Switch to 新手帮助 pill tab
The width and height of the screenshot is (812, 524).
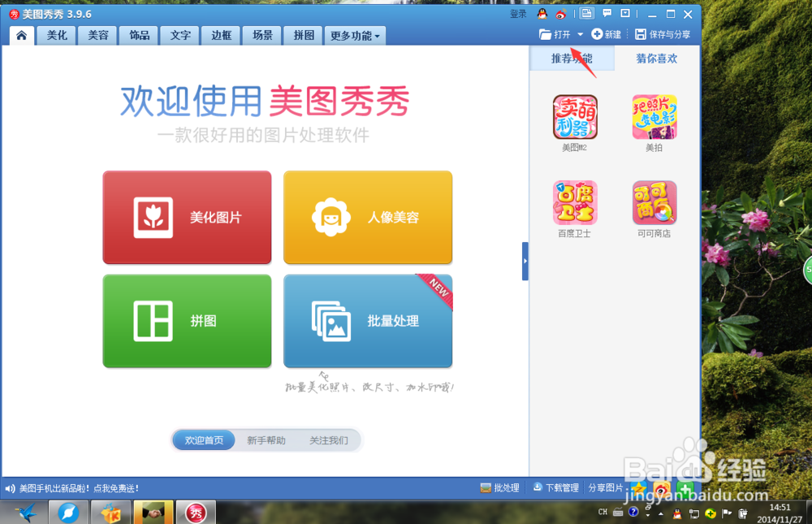point(266,440)
